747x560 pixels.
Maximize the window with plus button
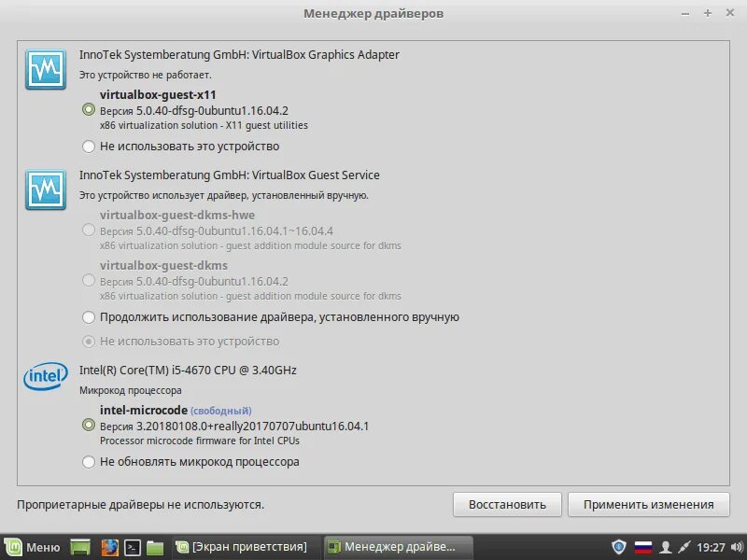pyautogui.click(x=708, y=13)
